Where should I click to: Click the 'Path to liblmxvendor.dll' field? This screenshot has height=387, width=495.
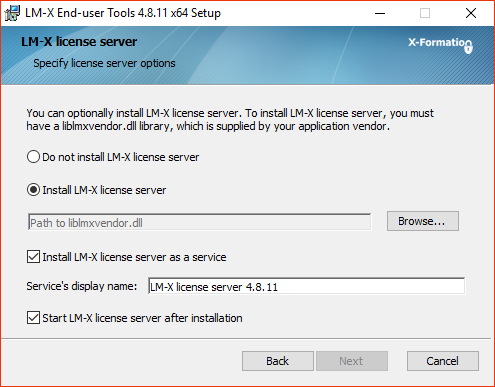click(x=199, y=222)
